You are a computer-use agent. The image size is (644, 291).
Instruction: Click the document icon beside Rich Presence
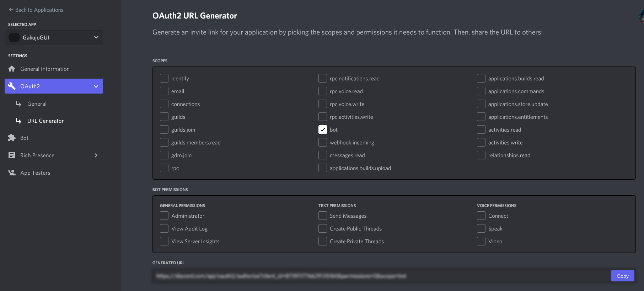pos(12,155)
